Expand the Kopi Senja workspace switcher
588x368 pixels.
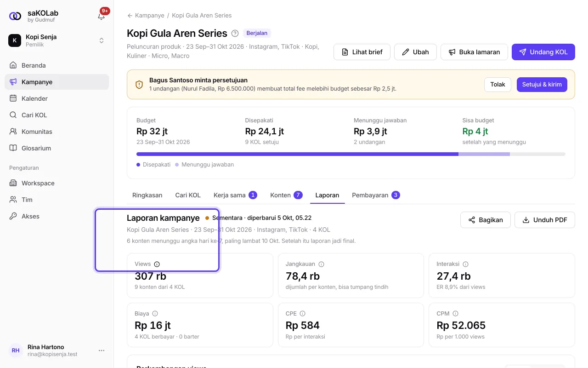(x=57, y=40)
